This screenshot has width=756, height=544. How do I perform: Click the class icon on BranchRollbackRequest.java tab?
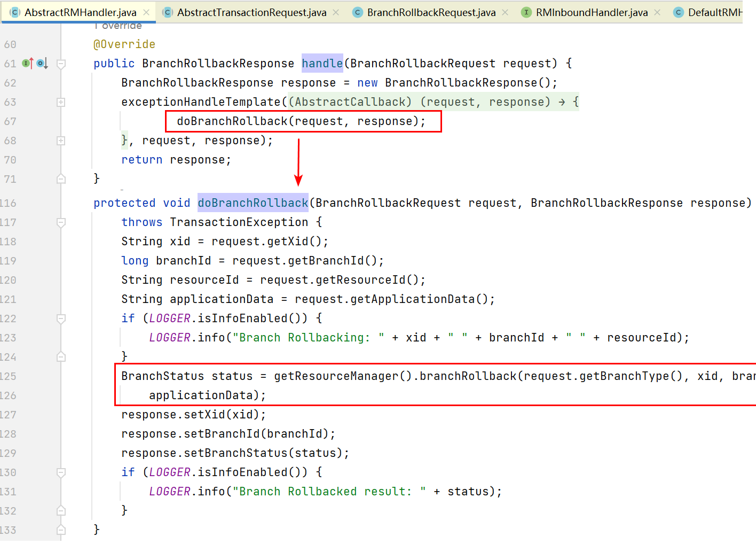click(x=358, y=12)
